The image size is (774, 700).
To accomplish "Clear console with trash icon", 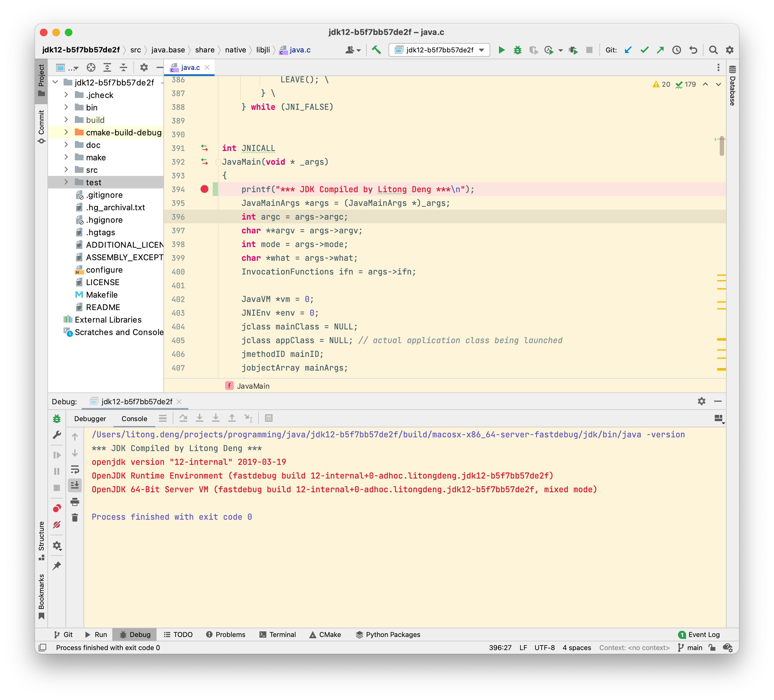I will pyautogui.click(x=75, y=518).
